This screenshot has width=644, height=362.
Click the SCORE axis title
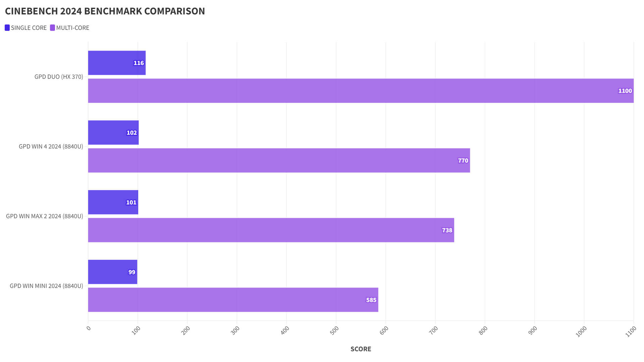tap(361, 349)
